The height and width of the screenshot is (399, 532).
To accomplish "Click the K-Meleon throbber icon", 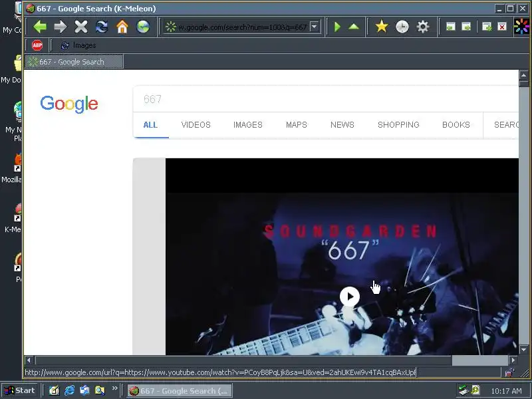I will 522,27.
